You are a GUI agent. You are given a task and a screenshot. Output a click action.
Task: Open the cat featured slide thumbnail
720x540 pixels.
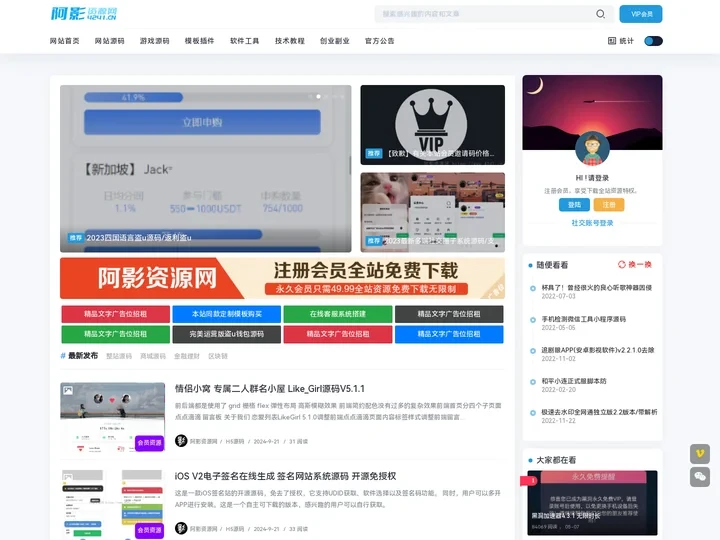click(433, 213)
